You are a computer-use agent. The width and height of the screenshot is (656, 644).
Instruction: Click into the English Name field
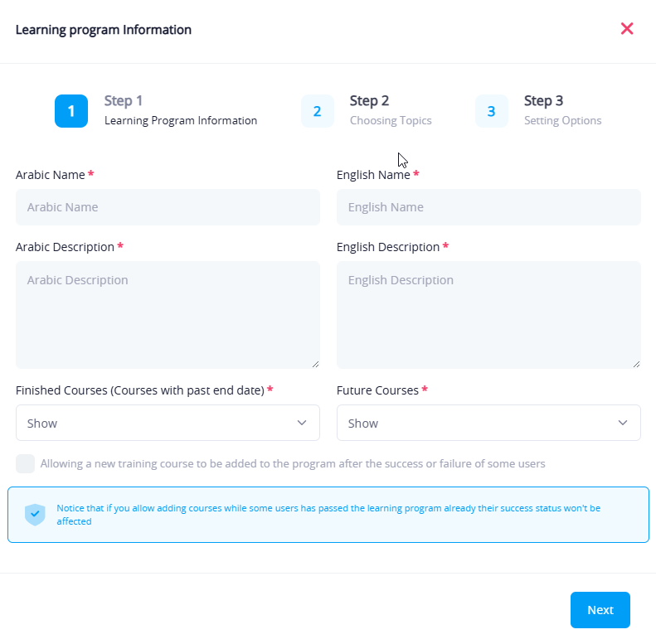click(488, 207)
